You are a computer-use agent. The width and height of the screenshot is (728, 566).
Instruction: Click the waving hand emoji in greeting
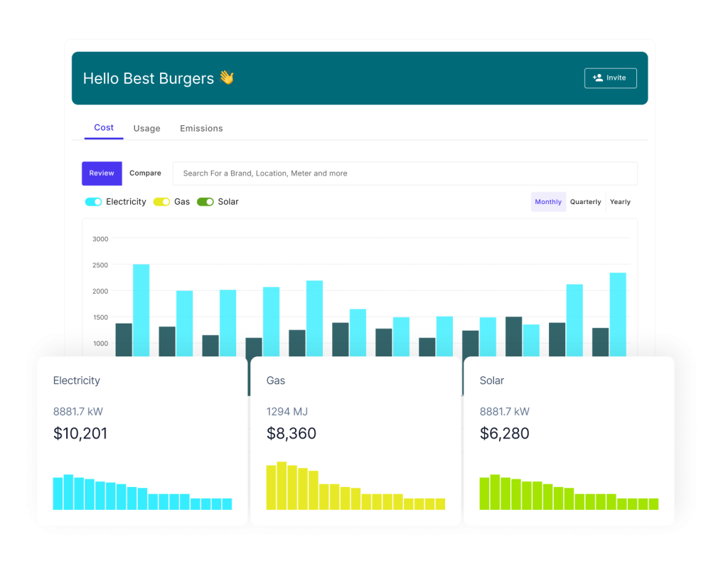click(226, 78)
